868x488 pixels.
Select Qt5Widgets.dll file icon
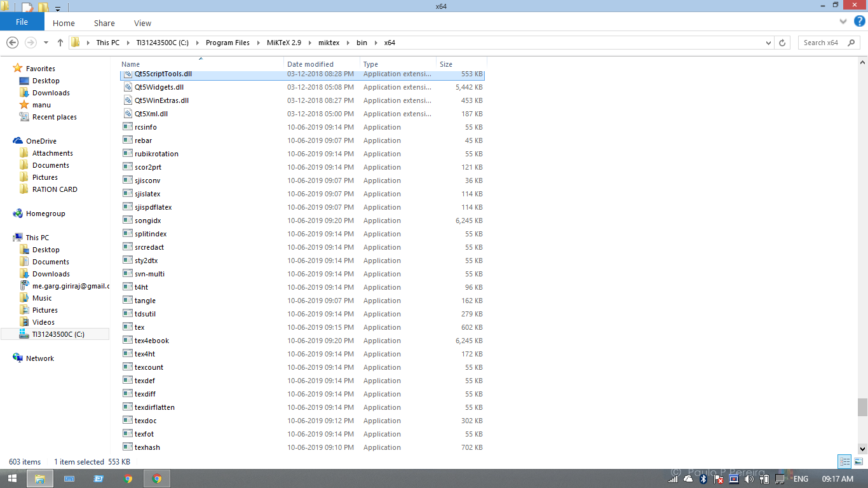128,87
